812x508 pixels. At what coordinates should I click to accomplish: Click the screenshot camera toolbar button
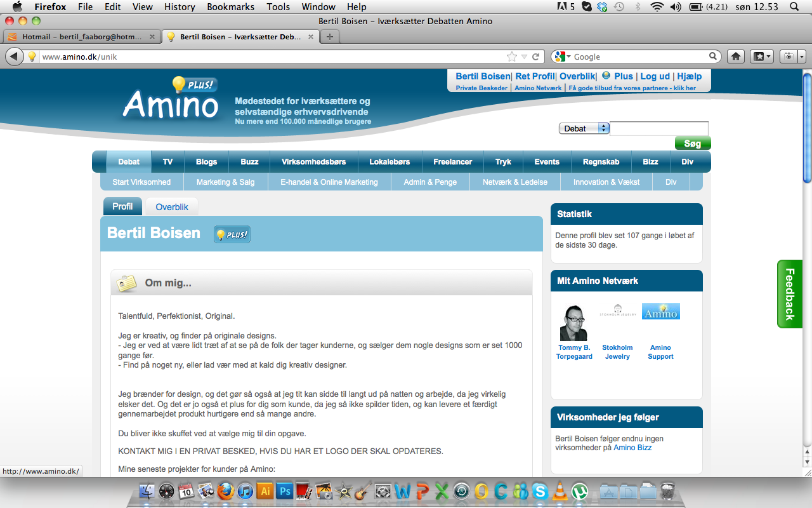click(x=789, y=57)
